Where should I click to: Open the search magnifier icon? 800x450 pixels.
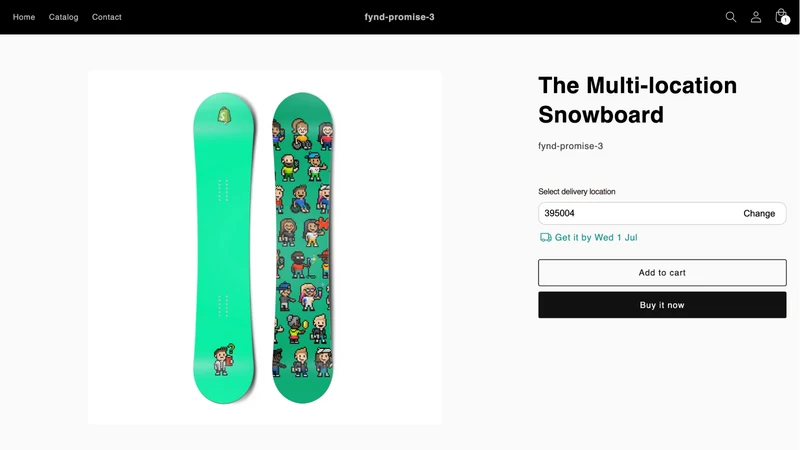click(x=731, y=17)
